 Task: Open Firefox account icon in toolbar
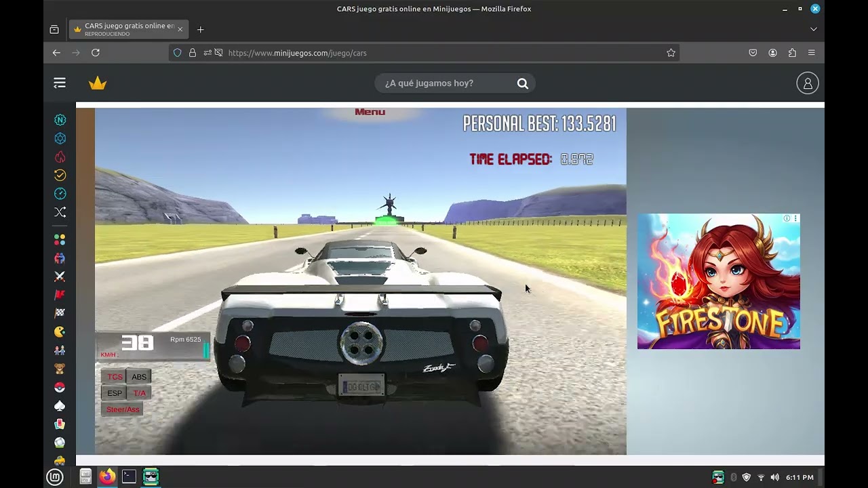pyautogui.click(x=772, y=53)
